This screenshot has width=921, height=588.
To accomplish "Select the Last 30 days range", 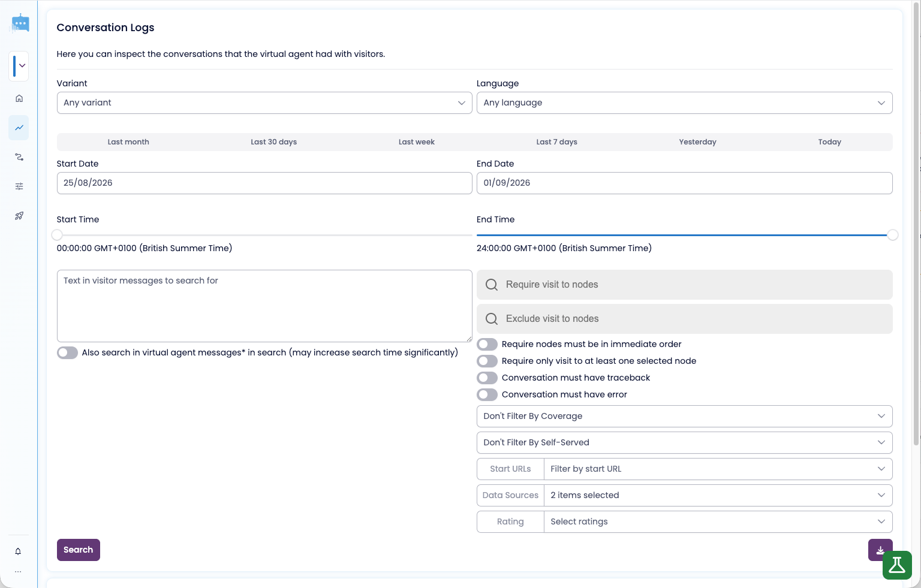I will click(x=273, y=142).
